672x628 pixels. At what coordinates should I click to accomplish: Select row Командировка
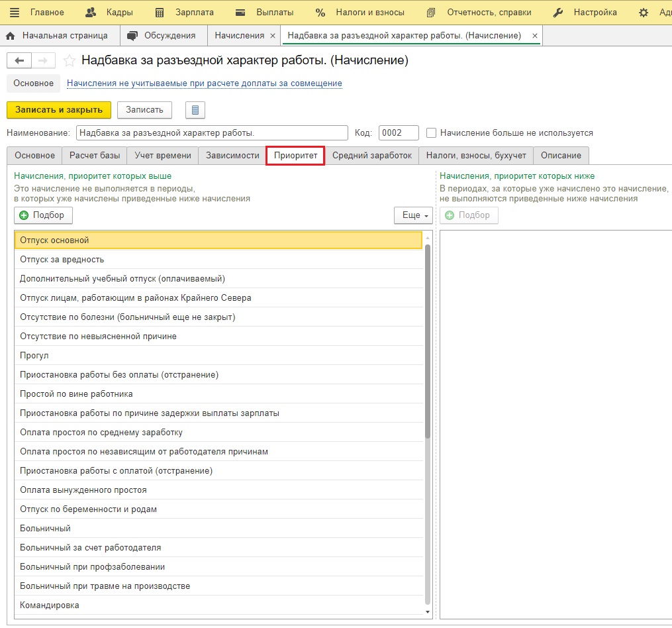[218, 605]
